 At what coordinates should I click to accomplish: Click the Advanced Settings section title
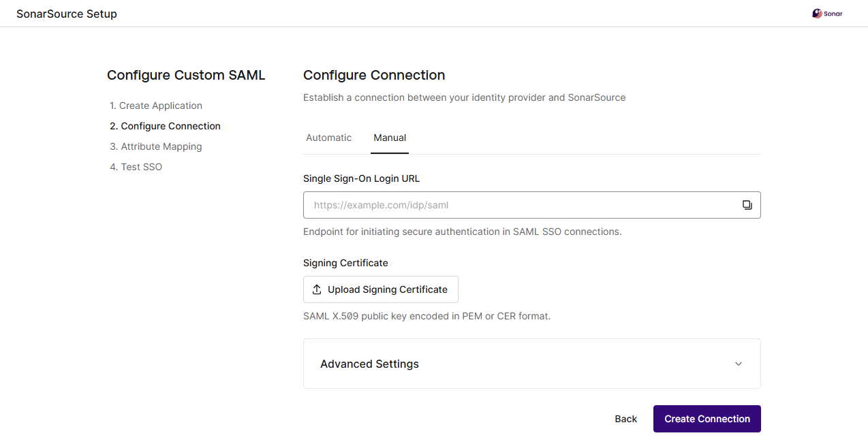coord(369,364)
